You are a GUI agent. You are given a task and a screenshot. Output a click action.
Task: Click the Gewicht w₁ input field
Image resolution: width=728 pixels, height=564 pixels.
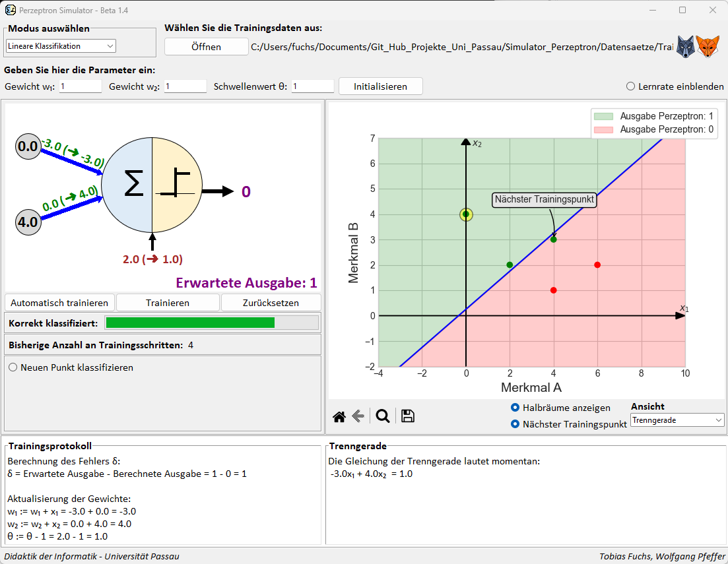coord(81,86)
